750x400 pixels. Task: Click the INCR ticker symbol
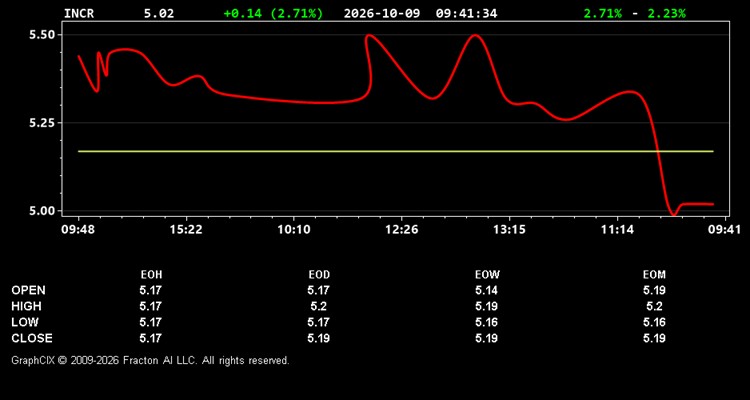pyautogui.click(x=79, y=13)
